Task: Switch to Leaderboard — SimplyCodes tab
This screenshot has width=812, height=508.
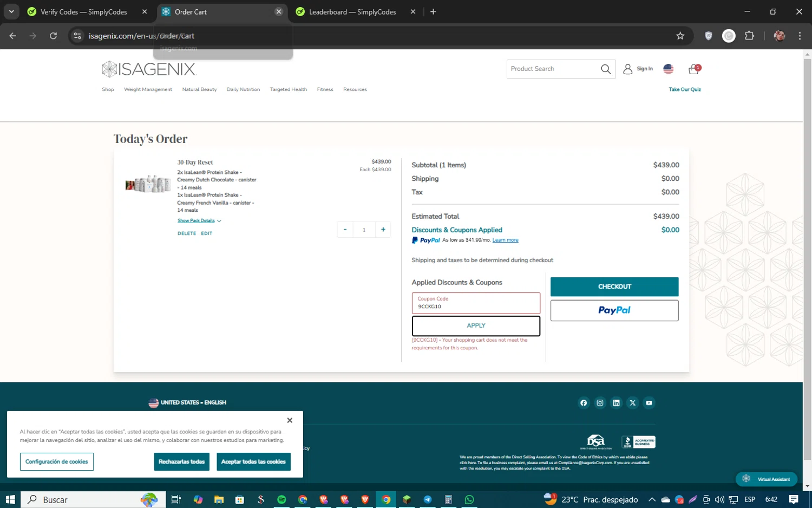Action: [x=352, y=12]
